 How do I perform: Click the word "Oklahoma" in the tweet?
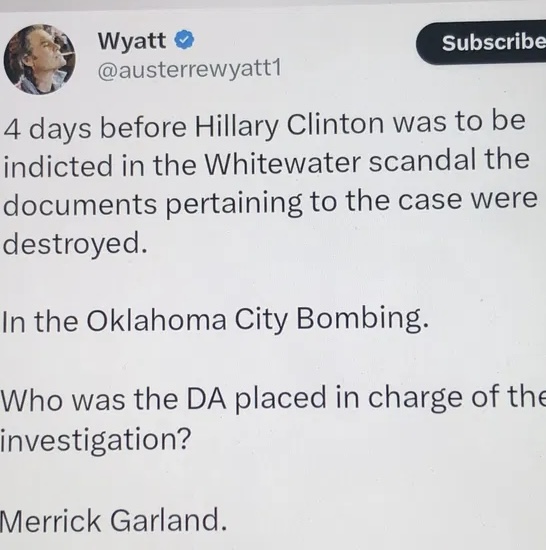click(156, 319)
